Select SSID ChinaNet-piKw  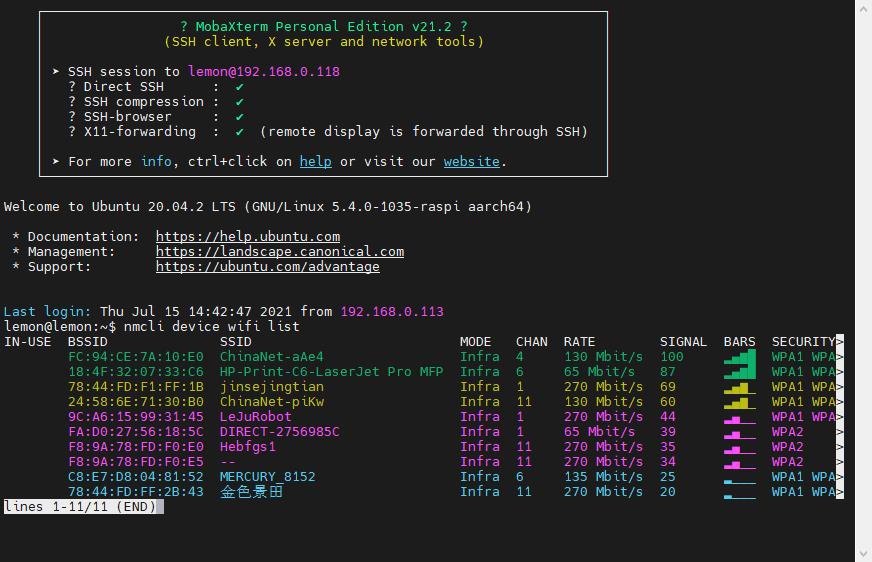(271, 401)
